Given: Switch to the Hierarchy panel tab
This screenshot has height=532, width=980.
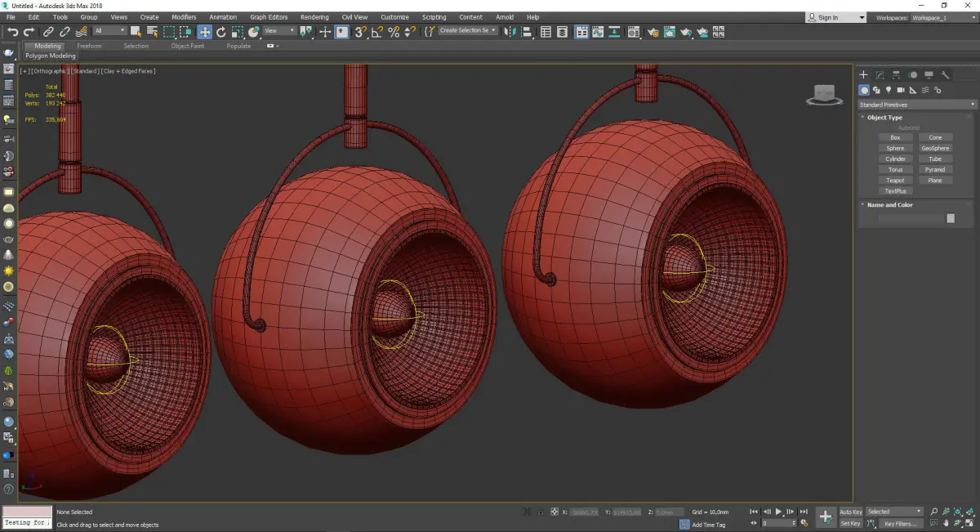Looking at the screenshot, I should click(896, 74).
